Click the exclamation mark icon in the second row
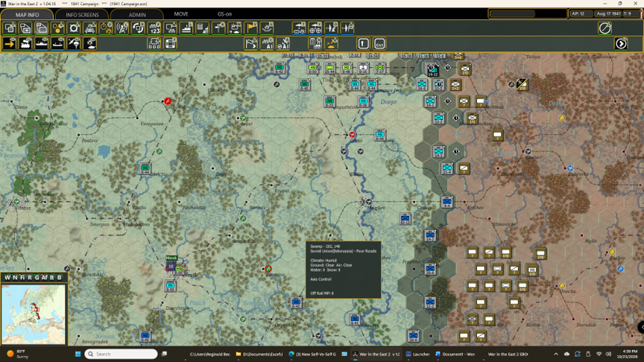This screenshot has height=362, width=644. click(364, 43)
